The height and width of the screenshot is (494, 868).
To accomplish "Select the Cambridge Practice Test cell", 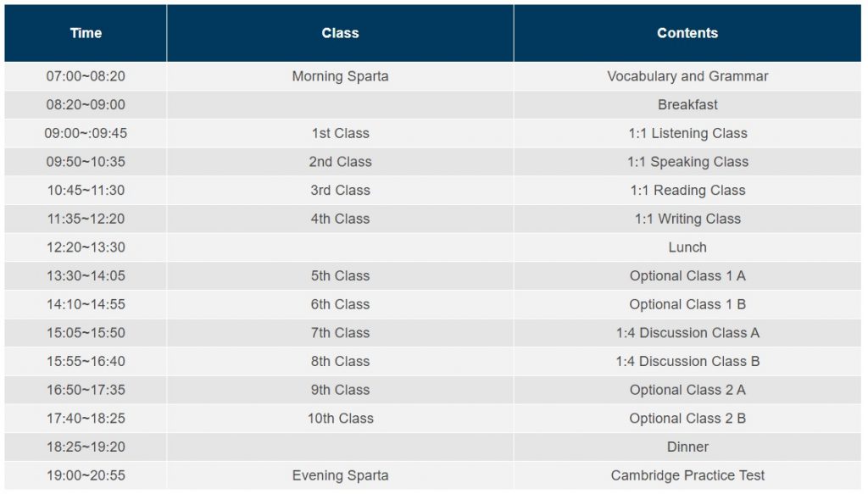I will 687,475.
